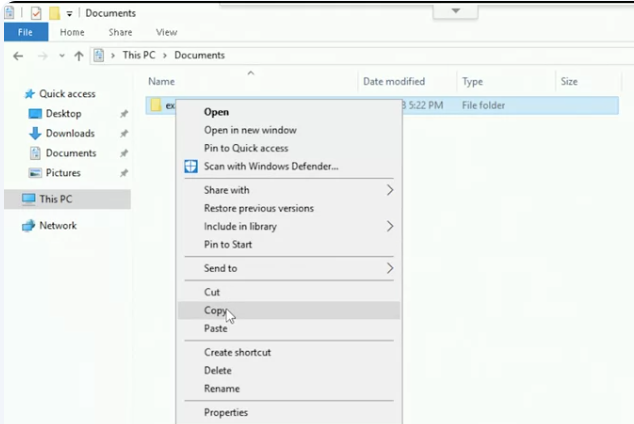
Task: Select Pin to Start
Action: click(x=228, y=245)
